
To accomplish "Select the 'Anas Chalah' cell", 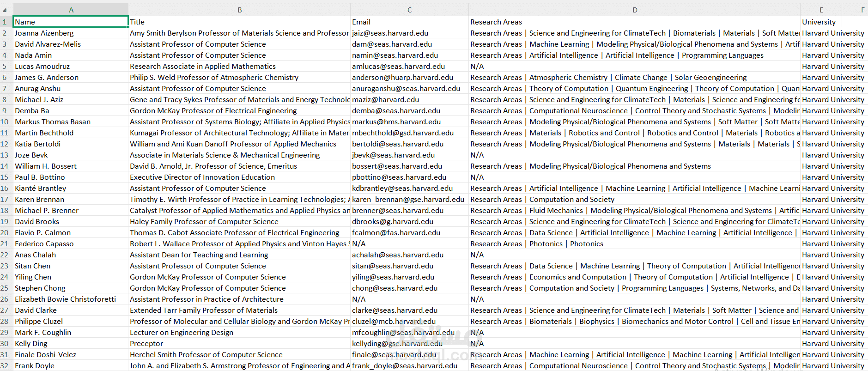I will 71,255.
